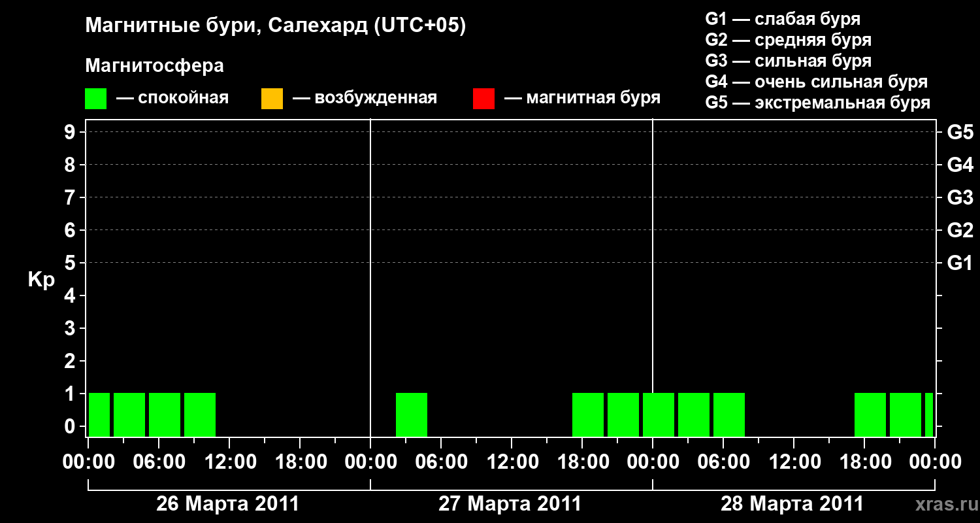Image resolution: width=980 pixels, height=523 pixels.
Task: Click the Kp value 9 on left axis
Action: coord(71,132)
